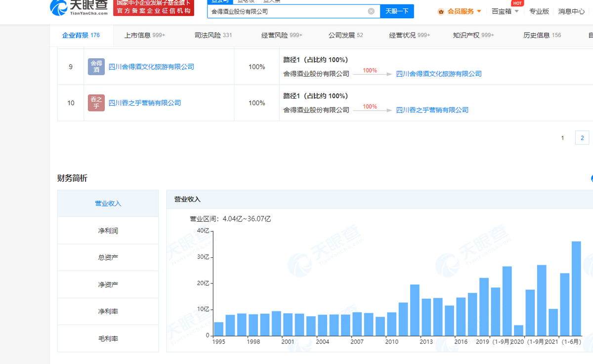Select 净资产 in the financial analysis sidebar
Image resolution: width=593 pixels, height=364 pixels.
[x=108, y=284]
